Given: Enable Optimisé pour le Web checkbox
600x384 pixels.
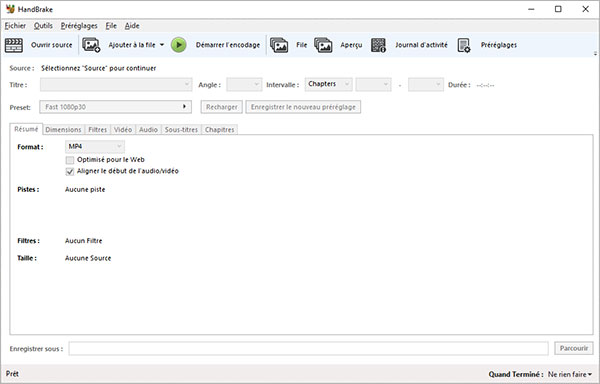Looking at the screenshot, I should click(70, 160).
